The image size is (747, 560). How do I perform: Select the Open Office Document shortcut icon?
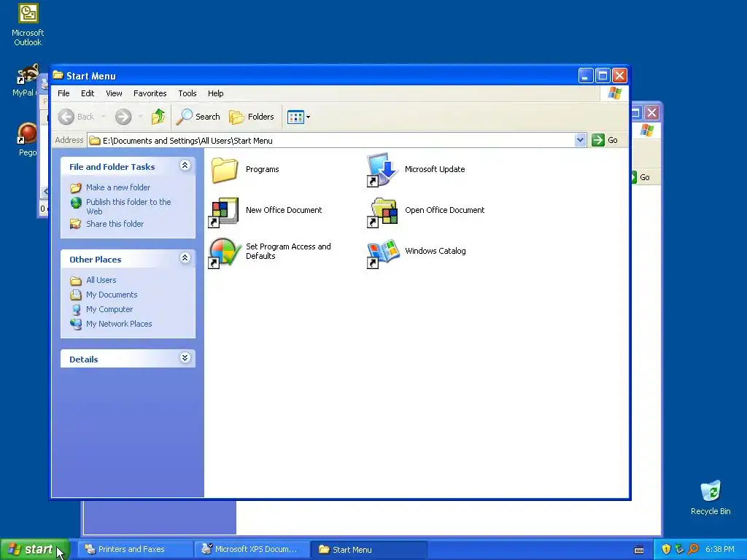tap(382, 212)
